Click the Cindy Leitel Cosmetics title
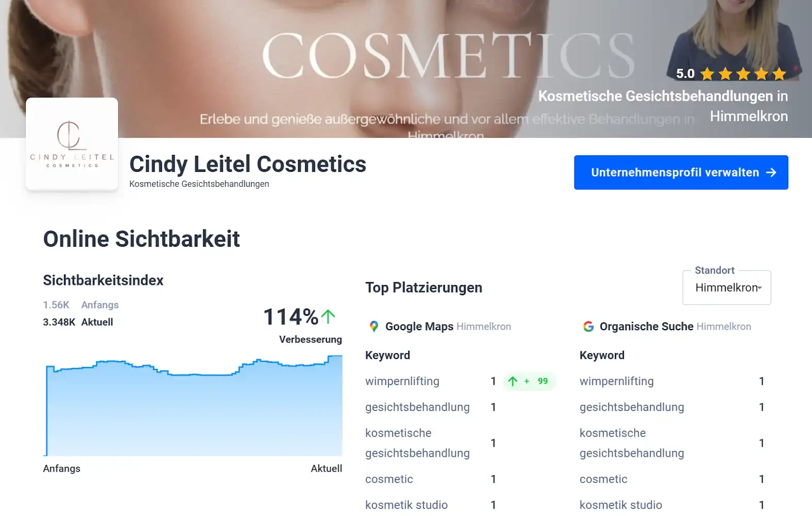The image size is (812, 516). coord(247,164)
